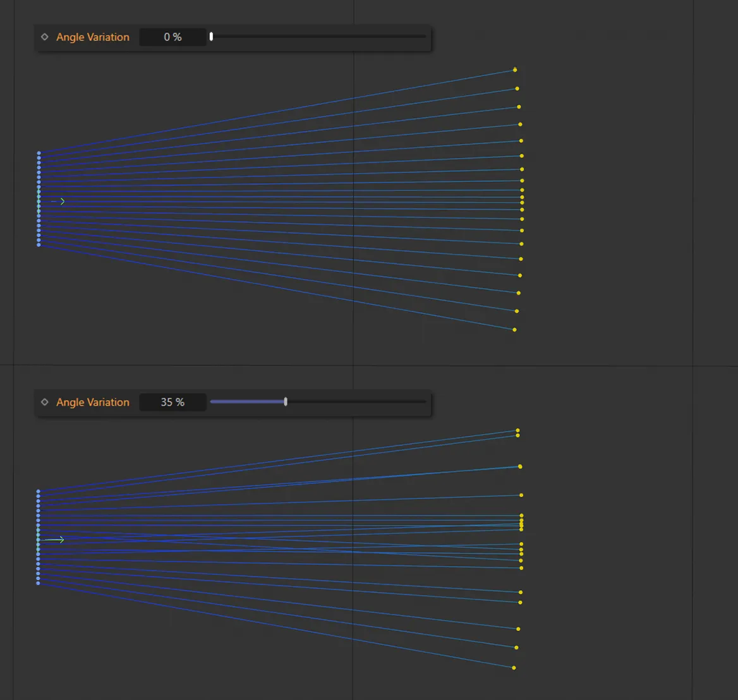Toggle the bottom Angle Variation parameter diamond off

point(44,402)
